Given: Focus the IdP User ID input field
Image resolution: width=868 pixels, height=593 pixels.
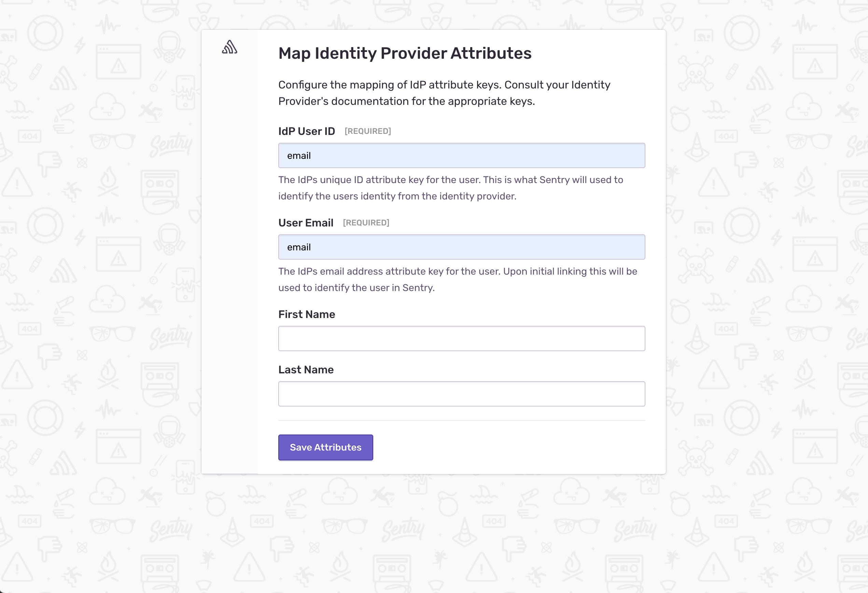Looking at the screenshot, I should pos(461,155).
